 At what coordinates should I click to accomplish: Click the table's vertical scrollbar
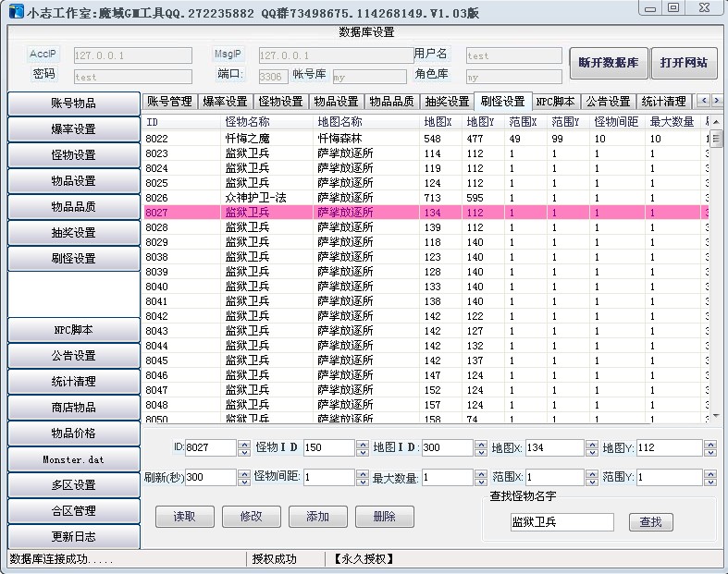point(715,277)
